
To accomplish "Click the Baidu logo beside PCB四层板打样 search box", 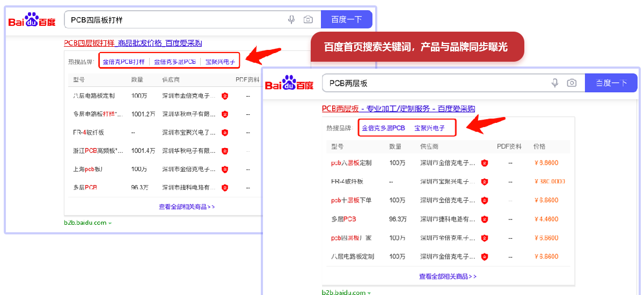I will pos(32,20).
